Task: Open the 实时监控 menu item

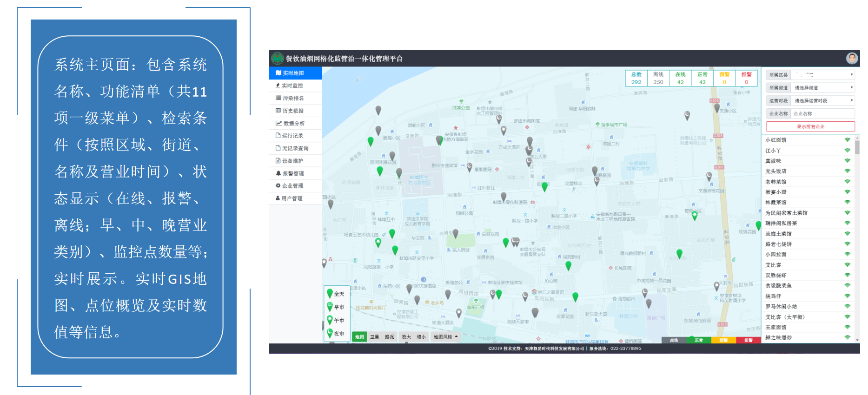Action: [292, 86]
